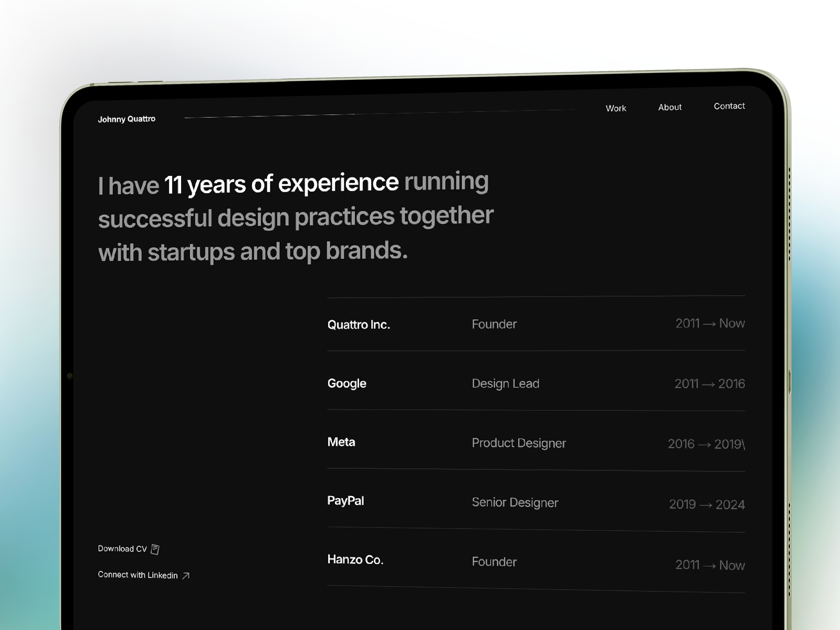The height and width of the screenshot is (630, 840).
Task: Click the highlighted '11 years of experience' phrase
Action: click(x=281, y=184)
